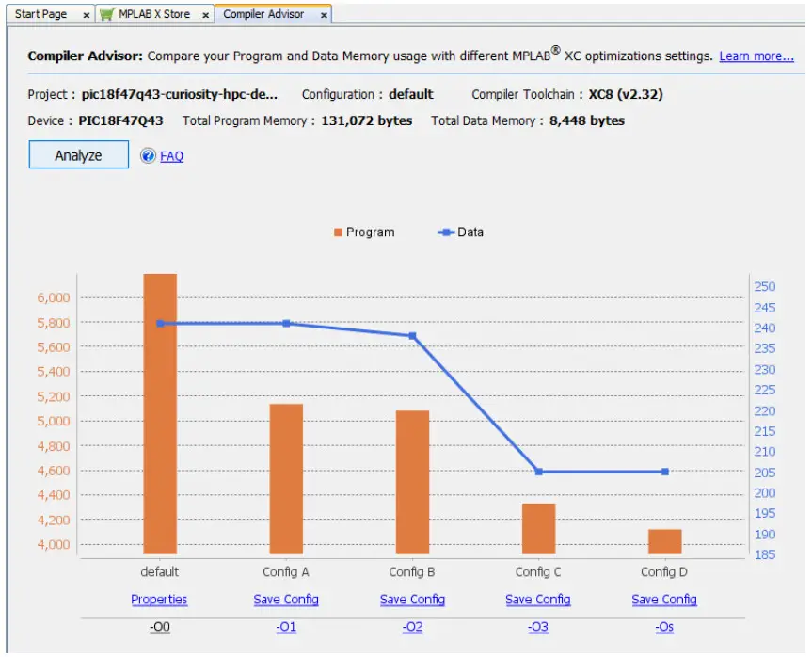
Task: Open the -Os optimization link
Action: tap(664, 627)
